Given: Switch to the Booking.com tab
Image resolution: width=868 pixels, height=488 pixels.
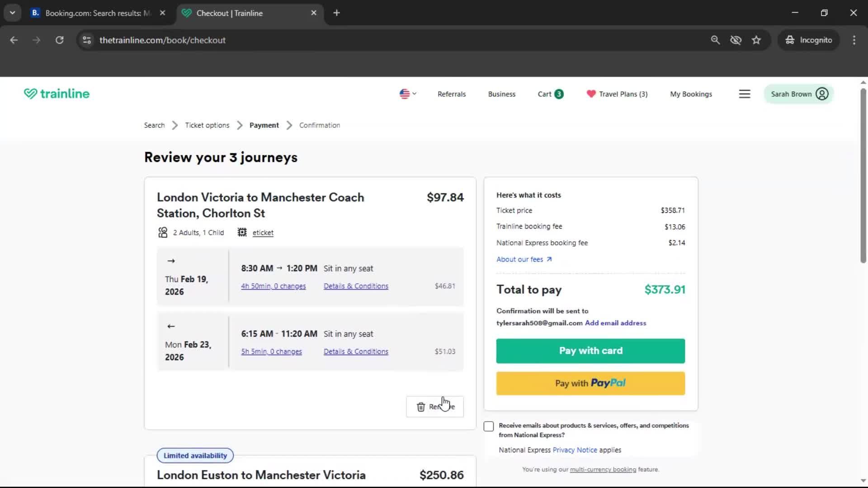Looking at the screenshot, I should click(90, 13).
